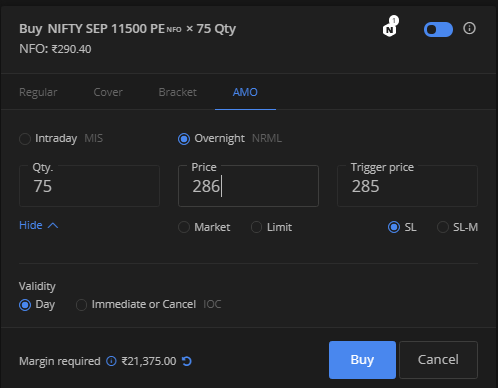The image size is (498, 388).
Task: Click into the Qty. input field
Action: (x=89, y=186)
